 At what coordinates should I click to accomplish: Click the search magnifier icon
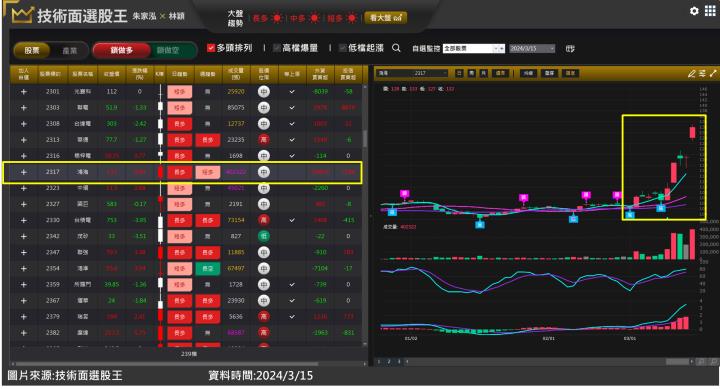coord(396,48)
